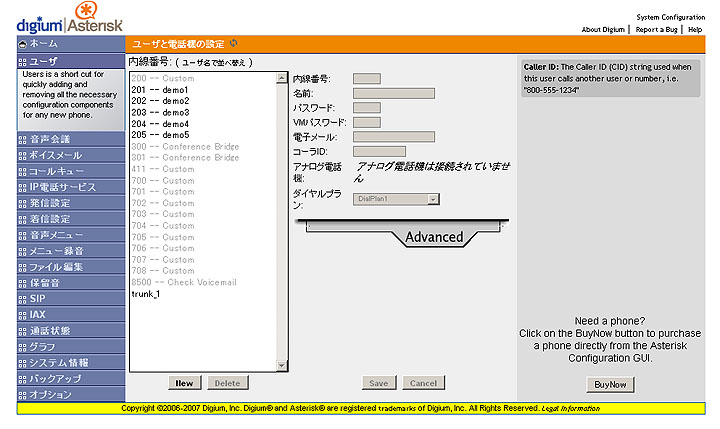
Task: Click the extension list's scroll down arrow
Action: pos(282,367)
